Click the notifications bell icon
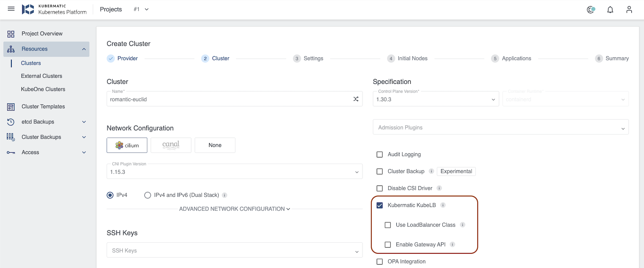Image resolution: width=644 pixels, height=268 pixels. (x=610, y=10)
